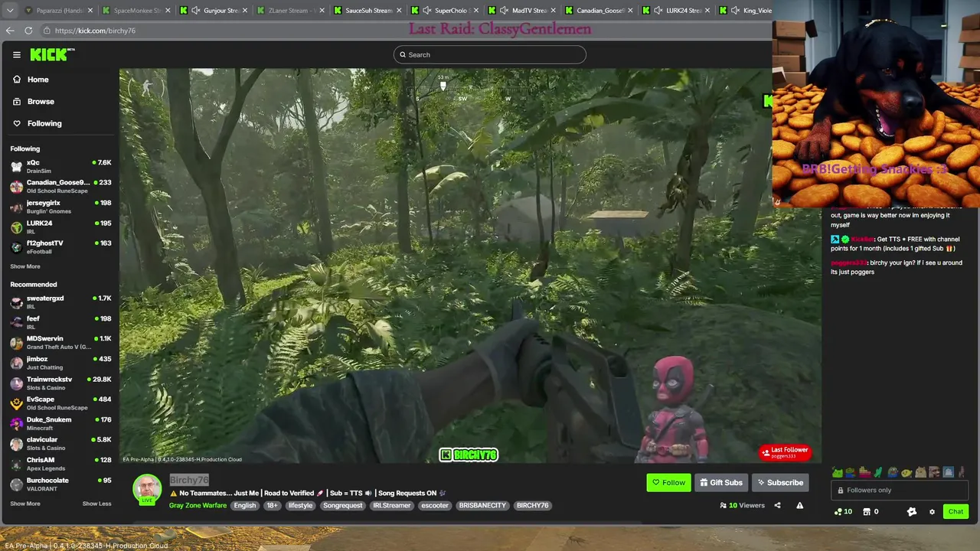The image size is (980, 551).
Task: Click xQc avatar in Following list
Action: pos(16,166)
